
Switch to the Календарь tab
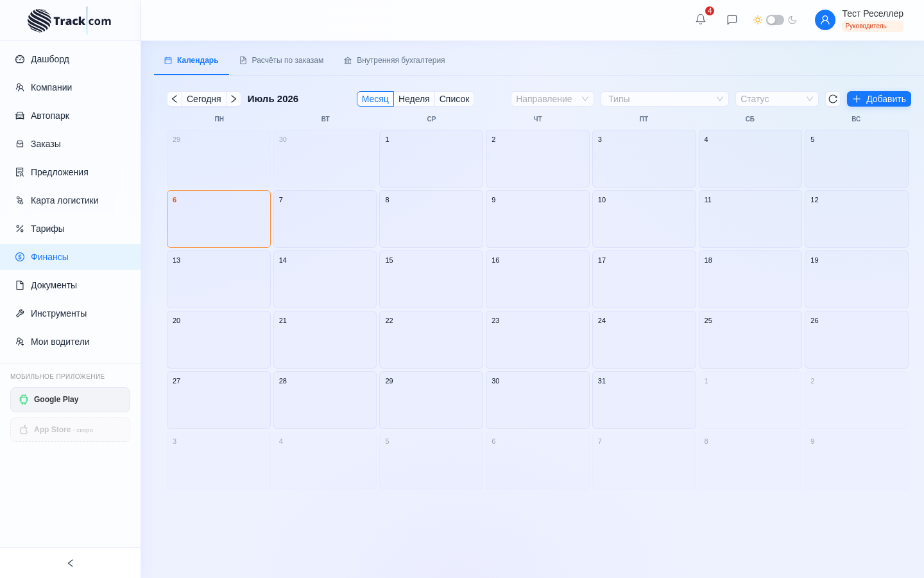[191, 60]
